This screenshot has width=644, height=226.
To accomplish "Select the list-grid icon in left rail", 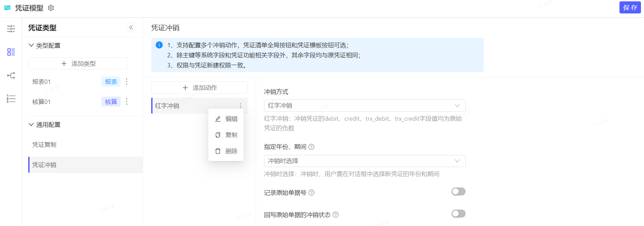I will click(11, 52).
